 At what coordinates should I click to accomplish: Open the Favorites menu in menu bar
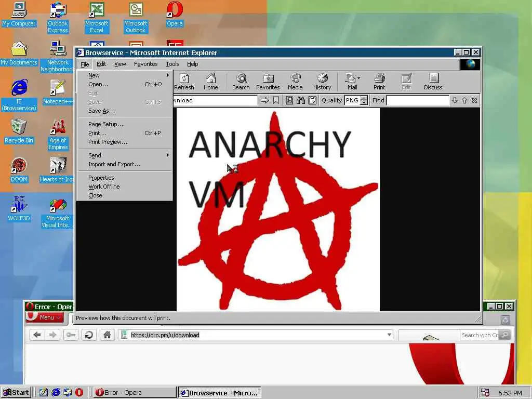[x=145, y=64]
